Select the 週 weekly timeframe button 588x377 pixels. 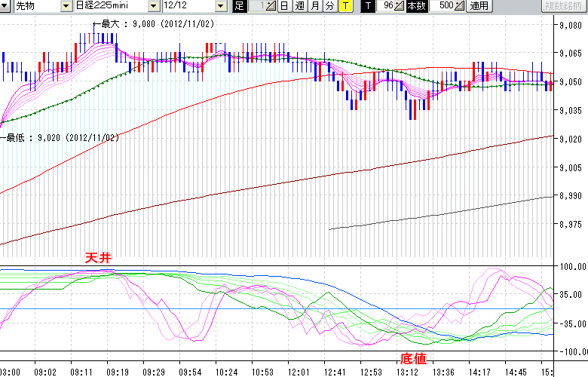coord(299,6)
